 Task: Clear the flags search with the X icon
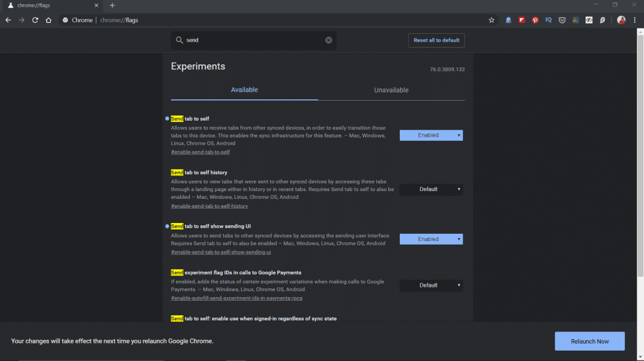click(329, 40)
